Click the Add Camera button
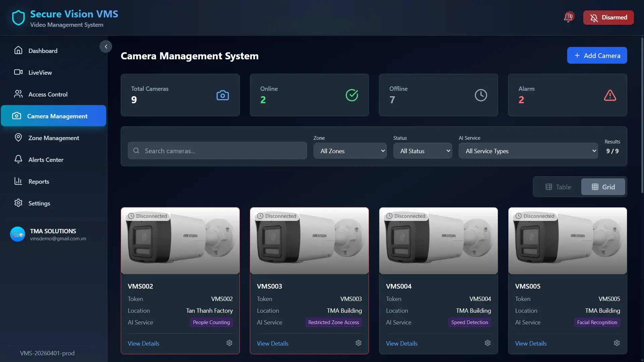The width and height of the screenshot is (644, 362). tap(597, 55)
